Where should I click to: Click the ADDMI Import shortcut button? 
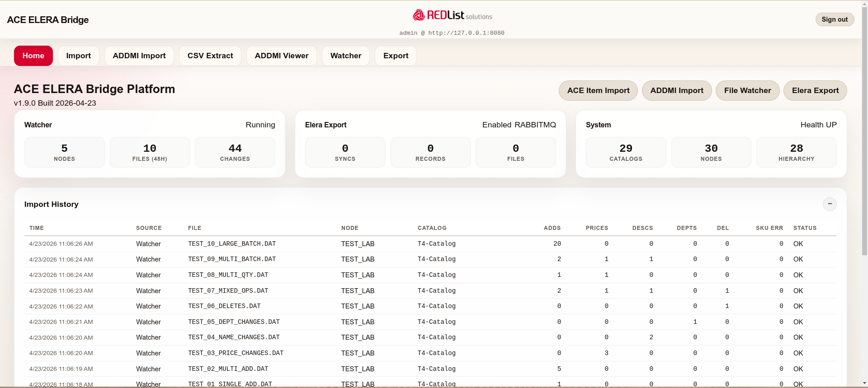[x=677, y=90]
